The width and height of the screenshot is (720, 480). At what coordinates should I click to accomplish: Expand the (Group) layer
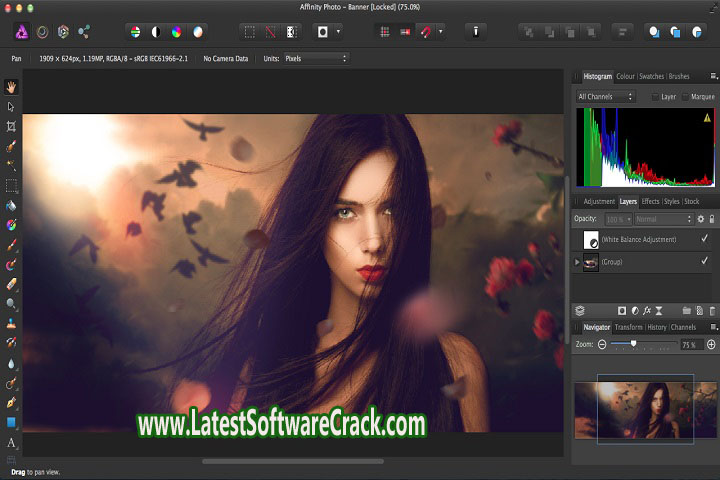577,262
